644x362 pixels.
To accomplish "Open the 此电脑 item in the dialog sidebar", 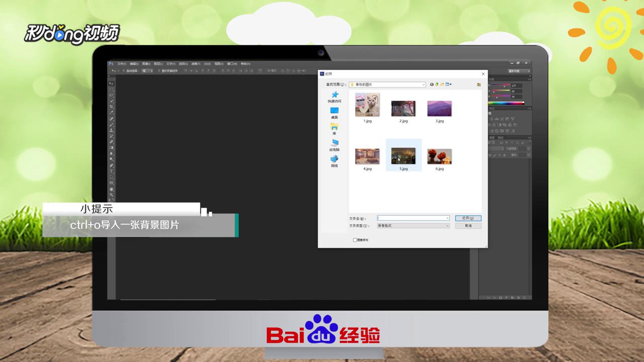I will pyautogui.click(x=334, y=146).
